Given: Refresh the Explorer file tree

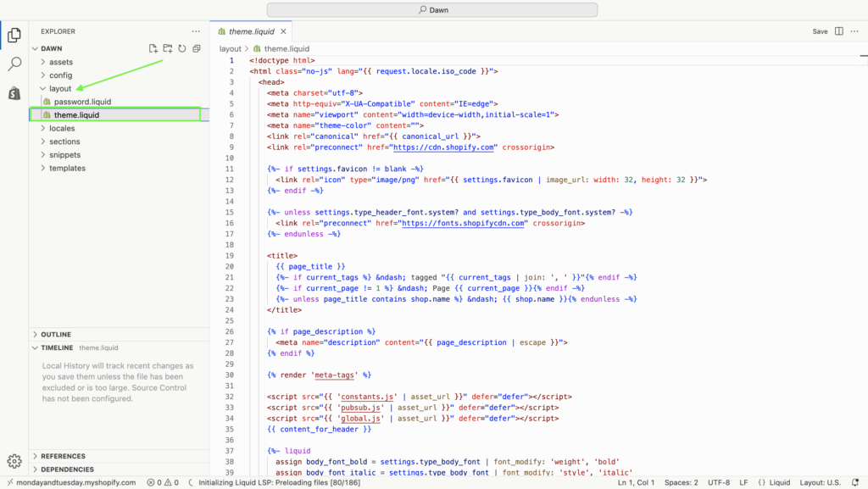Looking at the screenshot, I should click(x=181, y=48).
